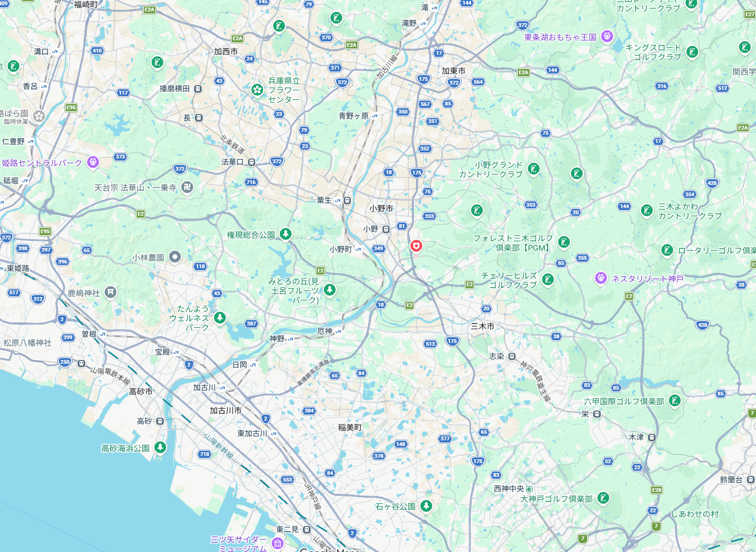Select the 高砂市 city label
This screenshot has height=552, width=756.
pos(141,391)
